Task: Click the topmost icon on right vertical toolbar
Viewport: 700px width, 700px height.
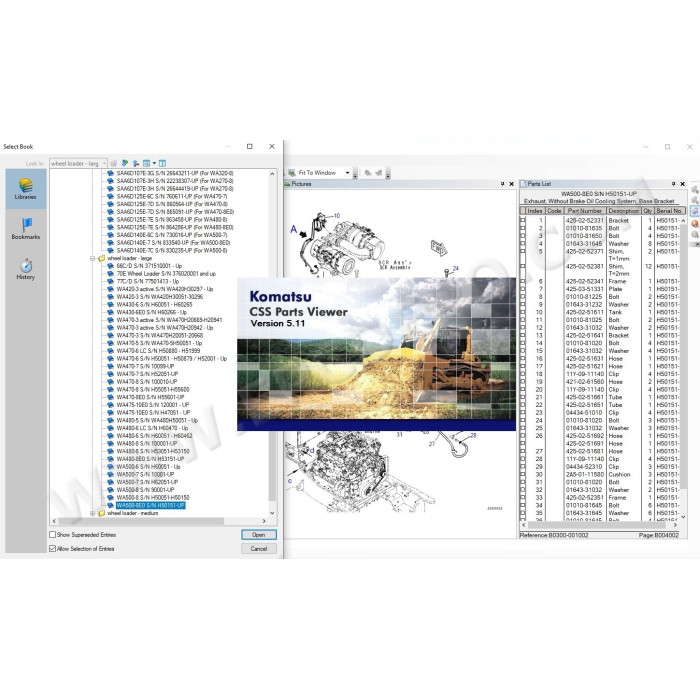Action: (695, 189)
